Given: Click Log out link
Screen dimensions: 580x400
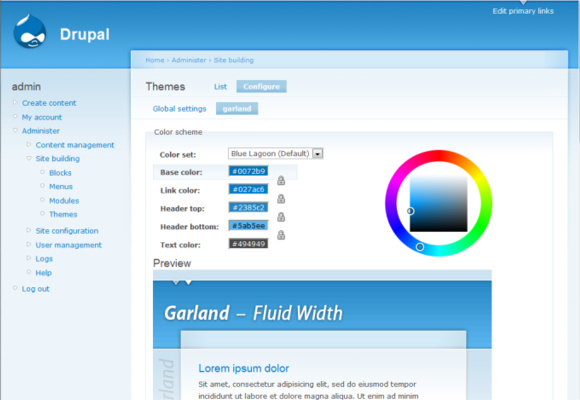Looking at the screenshot, I should 36,289.
